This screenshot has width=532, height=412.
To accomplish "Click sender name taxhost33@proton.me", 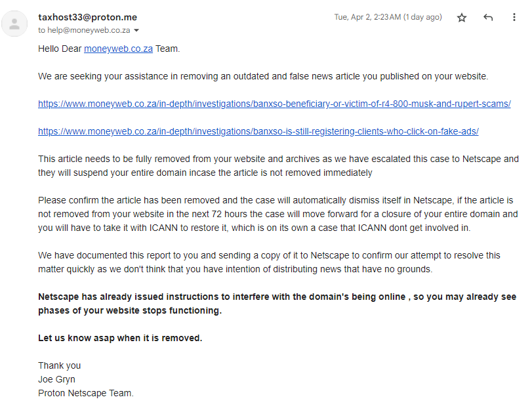I will 87,17.
